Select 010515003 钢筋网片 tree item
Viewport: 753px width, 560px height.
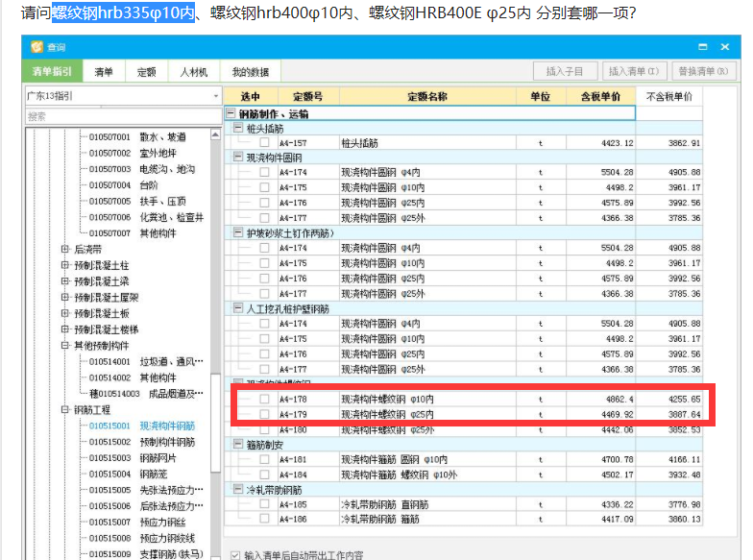tap(133, 457)
